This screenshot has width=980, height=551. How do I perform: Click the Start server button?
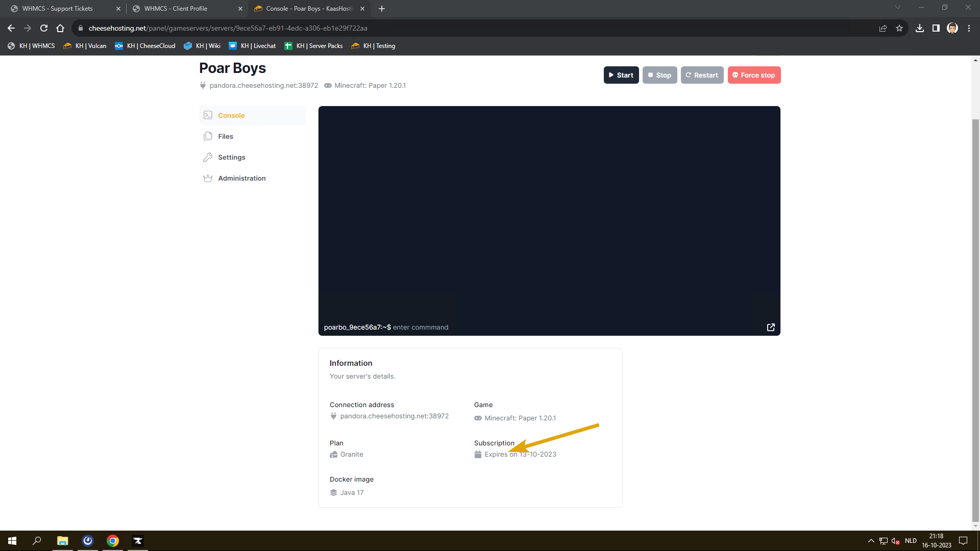[621, 75]
